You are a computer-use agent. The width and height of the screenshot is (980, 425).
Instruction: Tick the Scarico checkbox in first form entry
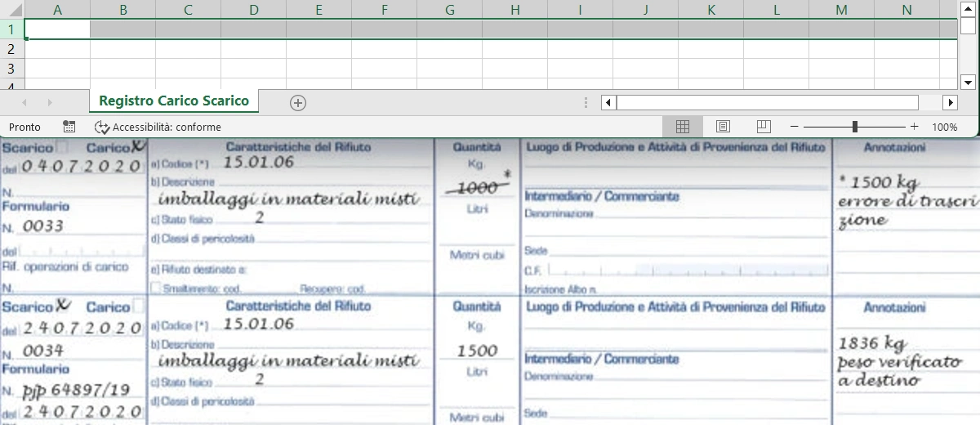[62, 148]
